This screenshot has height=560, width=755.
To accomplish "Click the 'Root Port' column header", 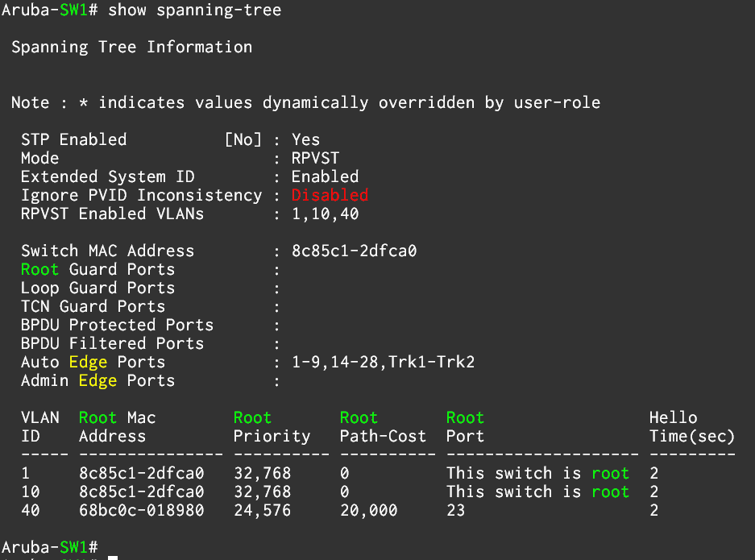I will click(x=465, y=426).
